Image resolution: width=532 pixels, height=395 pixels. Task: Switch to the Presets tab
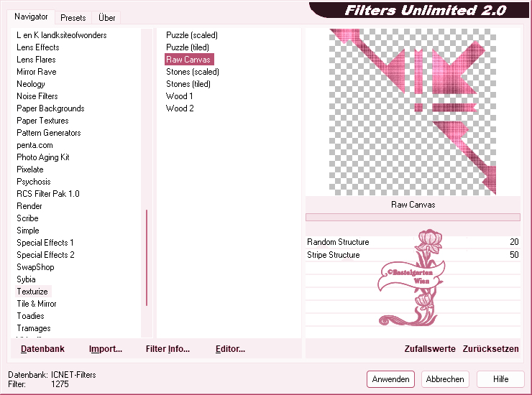[x=74, y=17]
